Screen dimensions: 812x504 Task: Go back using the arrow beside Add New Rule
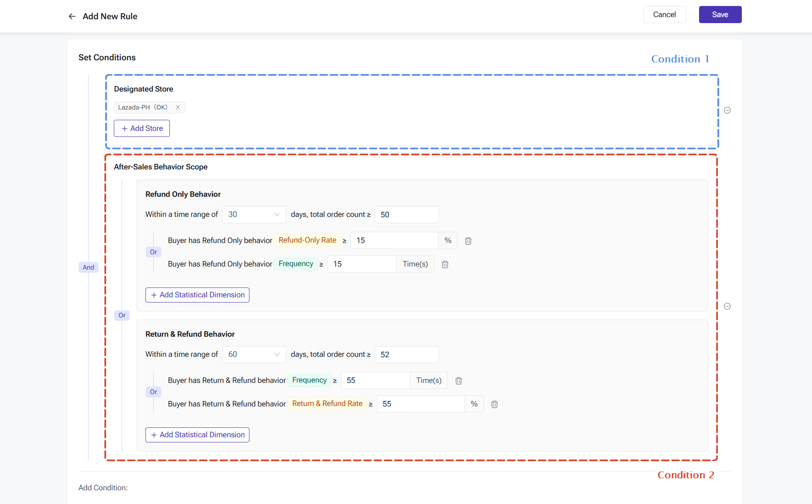[x=72, y=16]
